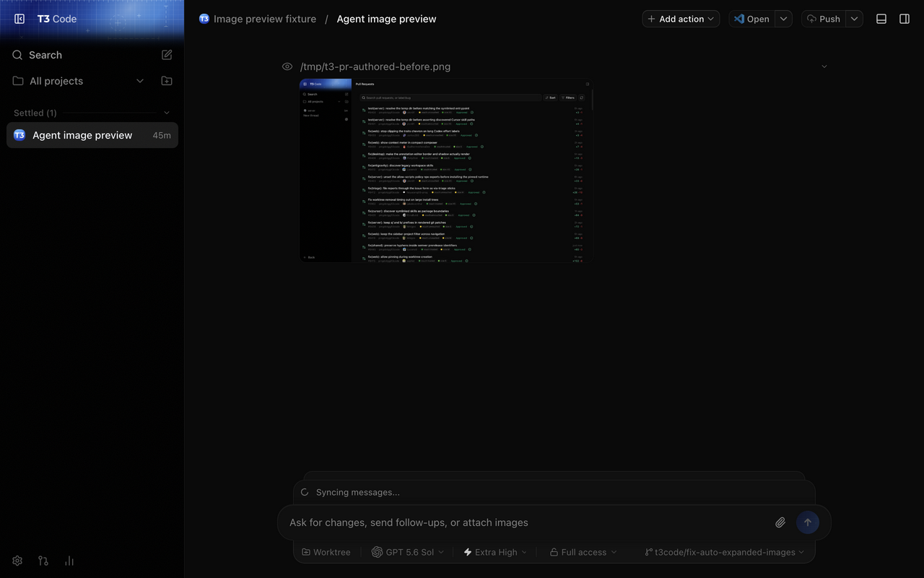Toggle image preview visibility eye icon
Image resolution: width=924 pixels, height=578 pixels.
pos(287,66)
